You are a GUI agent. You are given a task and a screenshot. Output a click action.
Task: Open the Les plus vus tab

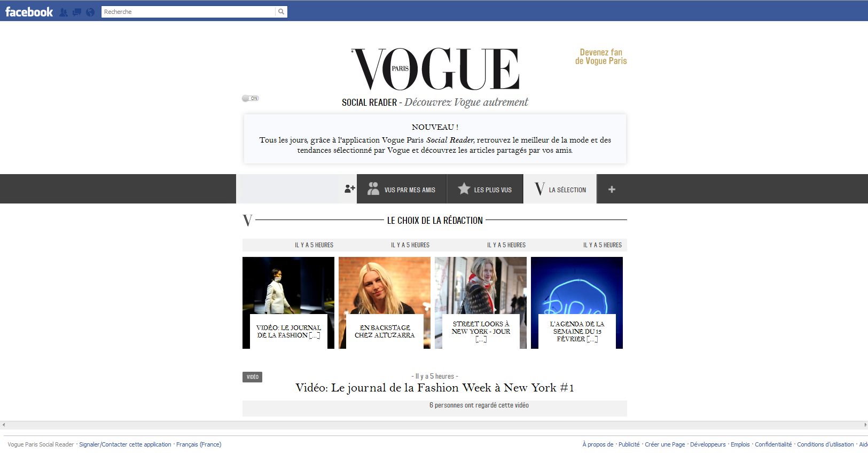point(485,189)
